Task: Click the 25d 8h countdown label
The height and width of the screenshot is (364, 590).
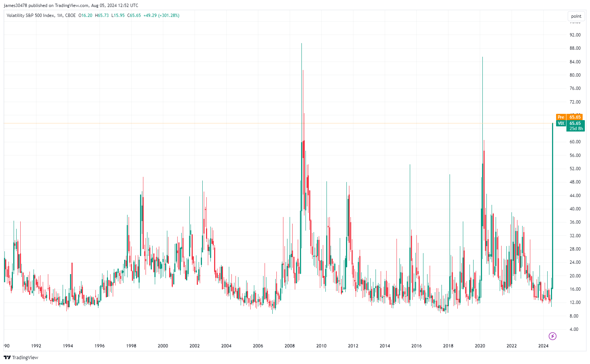Action: coord(576,129)
